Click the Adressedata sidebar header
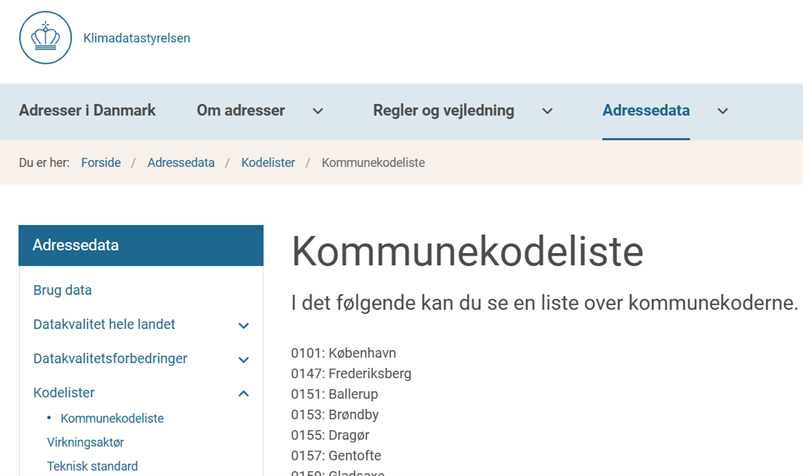 [x=141, y=245]
